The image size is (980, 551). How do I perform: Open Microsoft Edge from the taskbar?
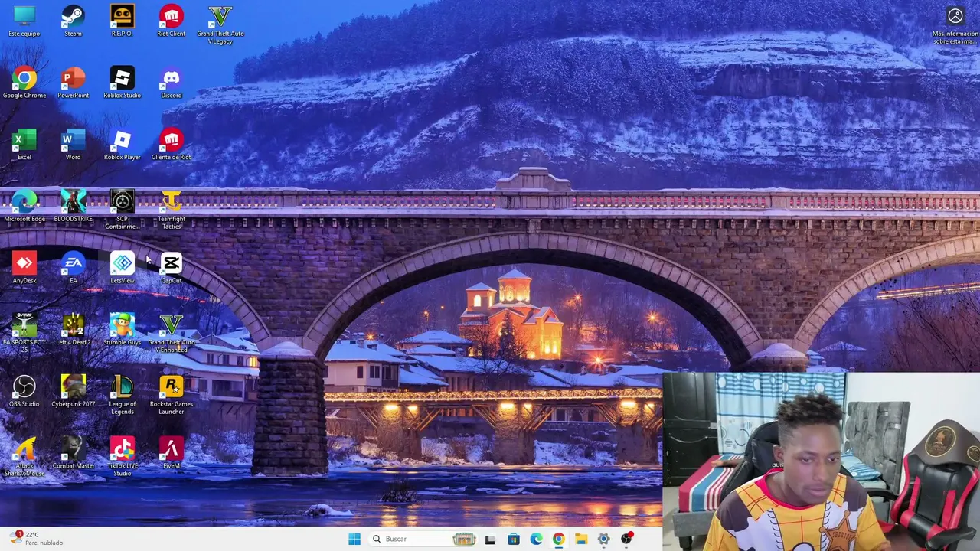pyautogui.click(x=536, y=539)
